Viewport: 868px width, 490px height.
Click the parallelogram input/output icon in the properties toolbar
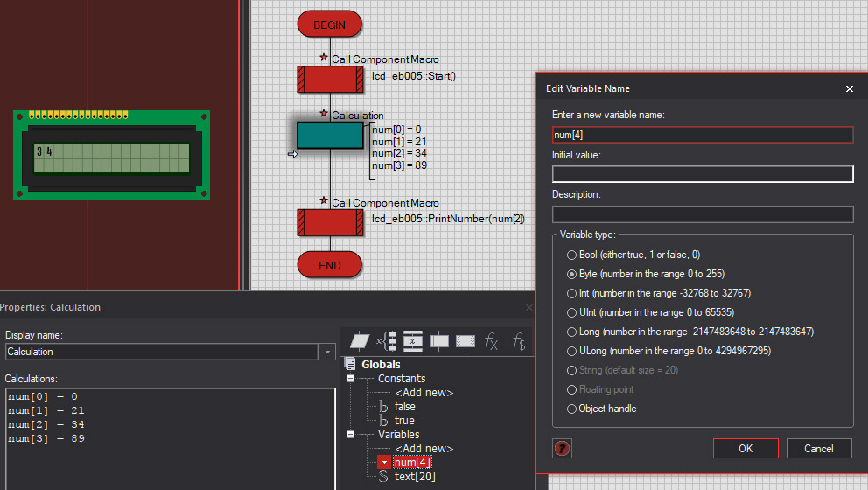click(x=360, y=341)
